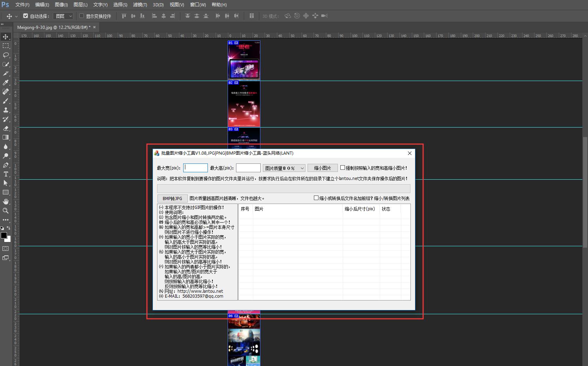Image resolution: width=588 pixels, height=366 pixels.
Task: Select the Lasso tool
Action: 5,55
